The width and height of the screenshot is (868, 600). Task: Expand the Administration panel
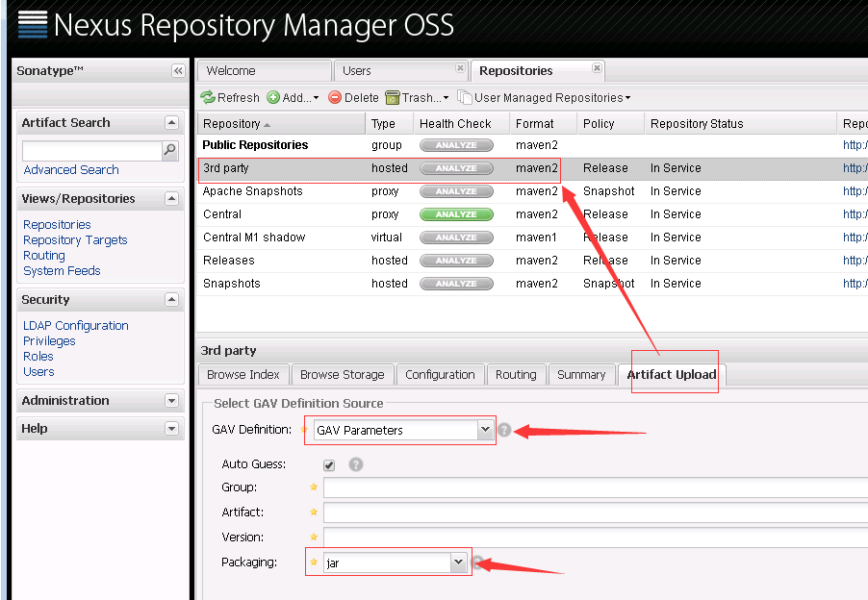click(x=171, y=400)
